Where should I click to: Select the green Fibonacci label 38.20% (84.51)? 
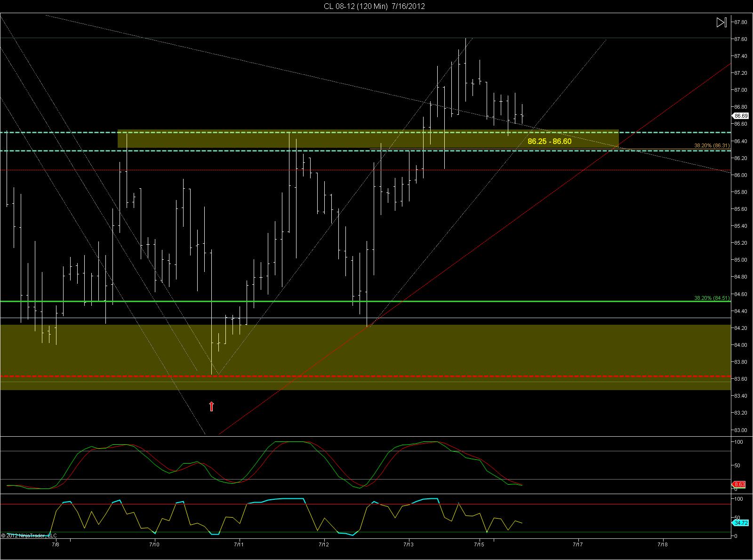pyautogui.click(x=712, y=298)
